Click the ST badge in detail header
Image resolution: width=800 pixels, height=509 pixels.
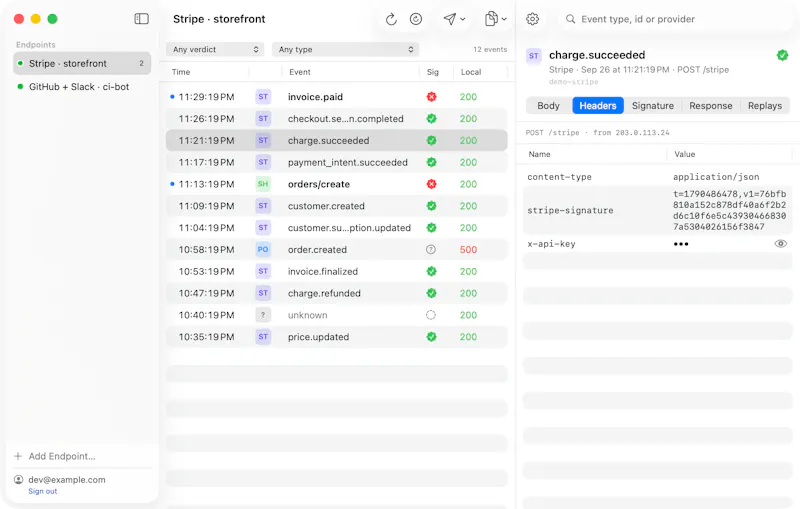(534, 56)
